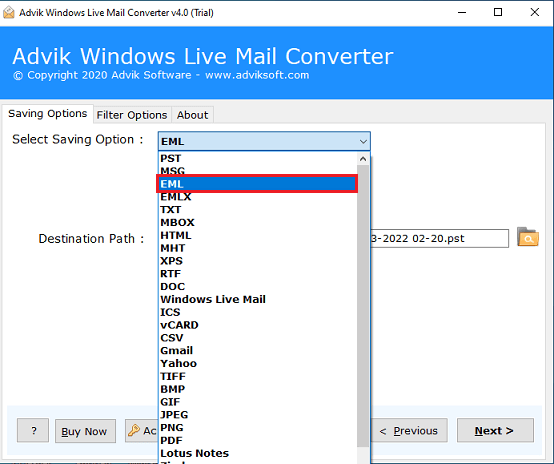Image resolution: width=554 pixels, height=464 pixels.
Task: Switch to the Saving Options tab
Action: pos(48,114)
